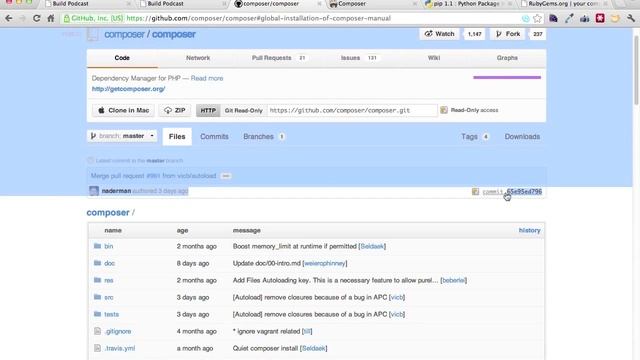This screenshot has height=360, width=640.
Task: Open the tests folder icon
Action: (97, 314)
